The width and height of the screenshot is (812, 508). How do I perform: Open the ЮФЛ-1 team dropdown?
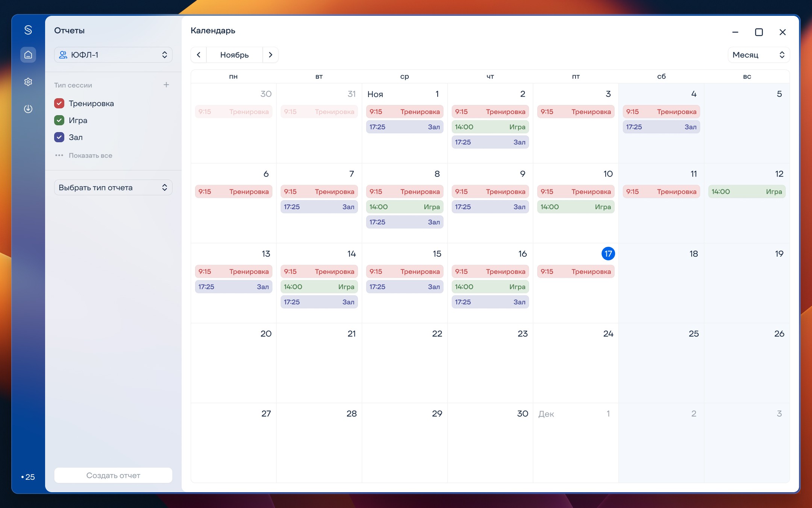[113, 55]
